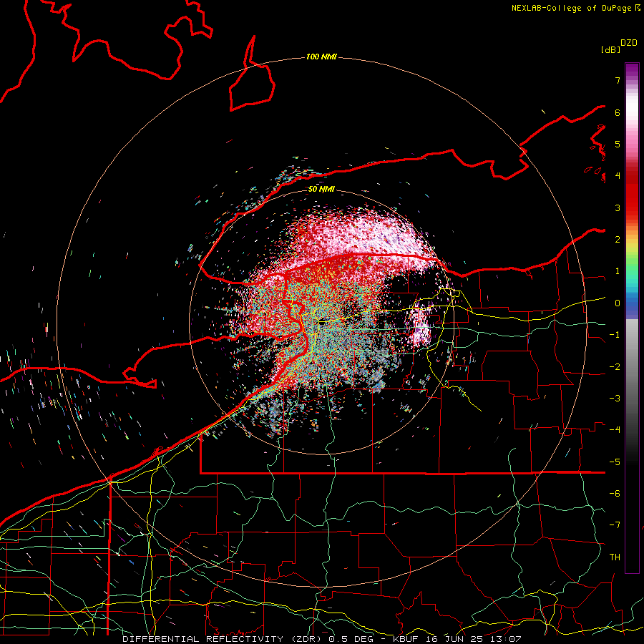Click the 6 value on the color scale
Image resolution: width=644 pixels, height=644 pixels.
[x=618, y=112]
